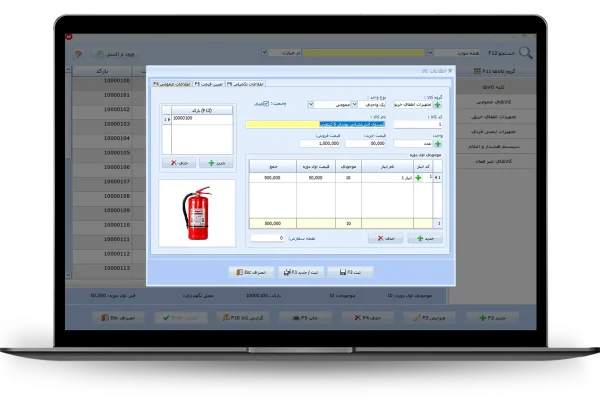The width and height of the screenshot is (600, 400).
Task: Click the red app logo icon in main window
Action: (69, 37)
